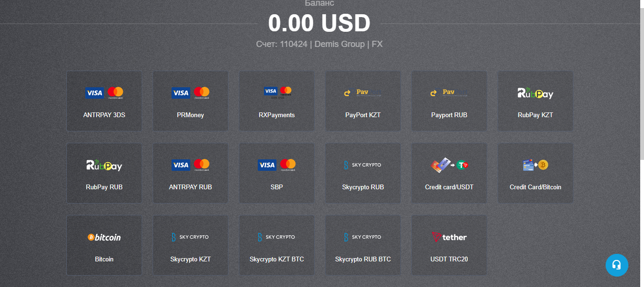Open the support chat headset button
This screenshot has width=644, height=287.
pos(617,265)
